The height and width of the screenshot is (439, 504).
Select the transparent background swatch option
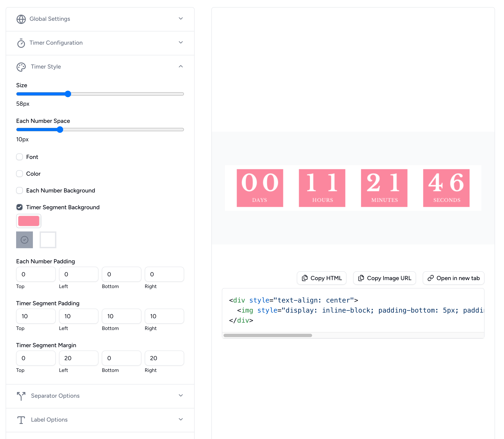48,240
